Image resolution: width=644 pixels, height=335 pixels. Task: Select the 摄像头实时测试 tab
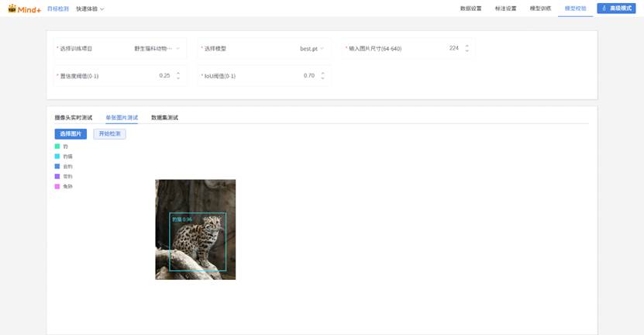[73, 118]
